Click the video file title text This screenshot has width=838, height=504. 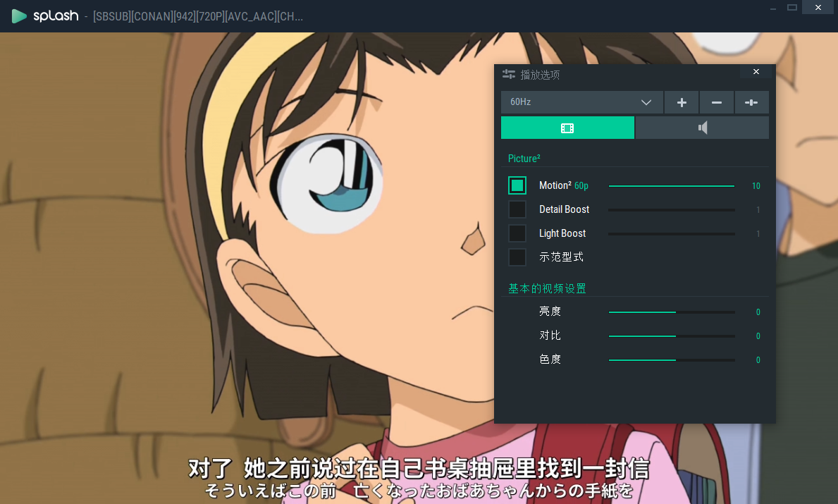point(198,16)
